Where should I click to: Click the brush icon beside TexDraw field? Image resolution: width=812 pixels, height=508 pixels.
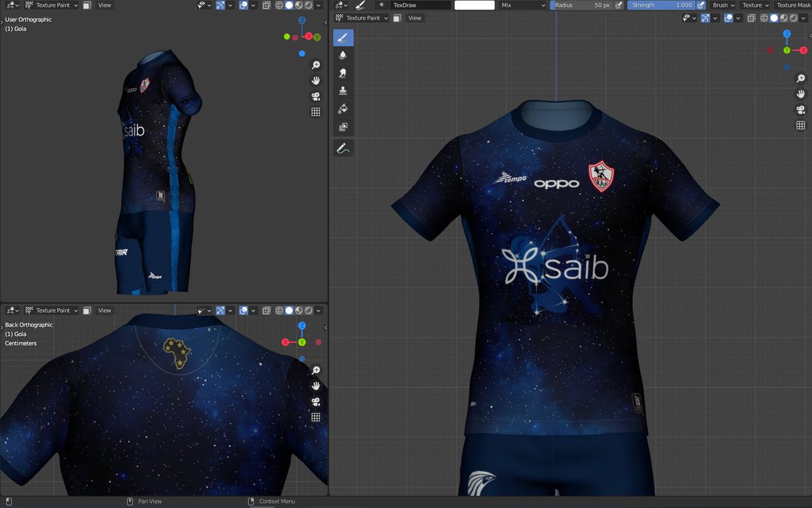(x=360, y=5)
